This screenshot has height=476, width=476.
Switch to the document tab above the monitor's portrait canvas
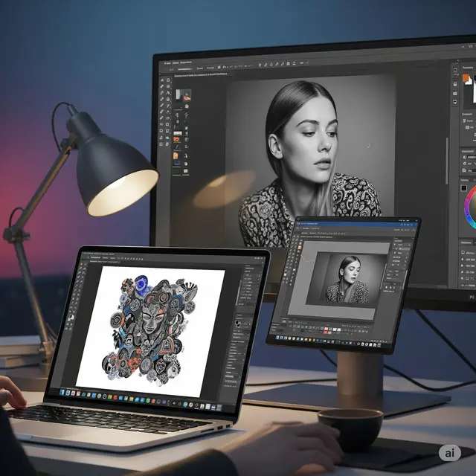coord(201,74)
